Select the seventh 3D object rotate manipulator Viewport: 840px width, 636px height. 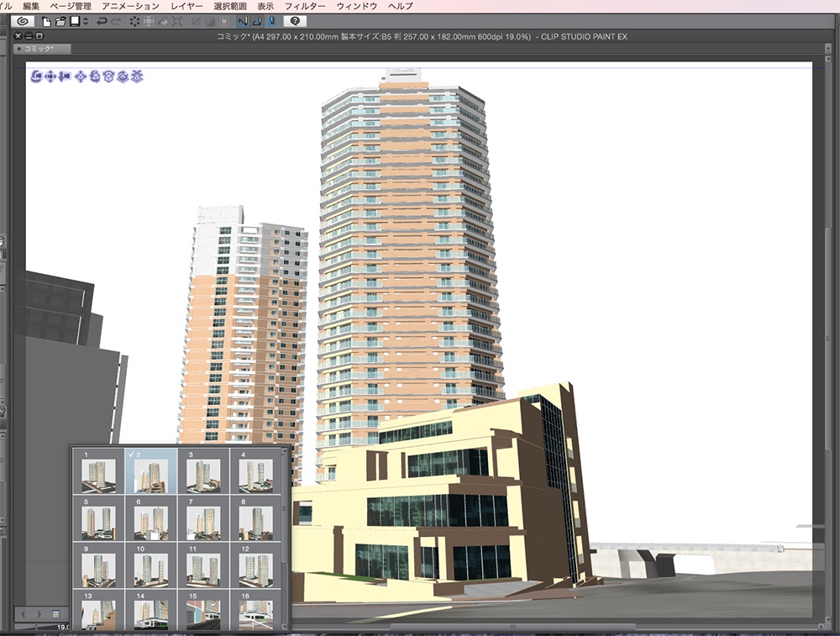[123, 76]
